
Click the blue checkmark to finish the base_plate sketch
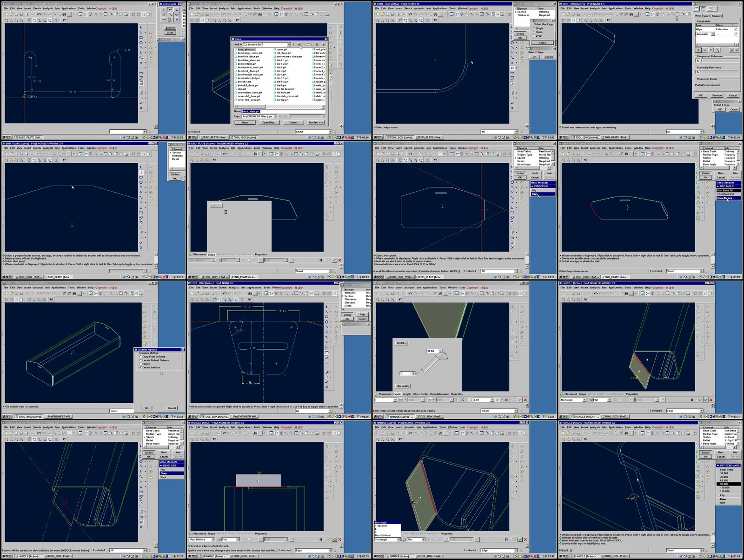pyautogui.click(x=141, y=103)
